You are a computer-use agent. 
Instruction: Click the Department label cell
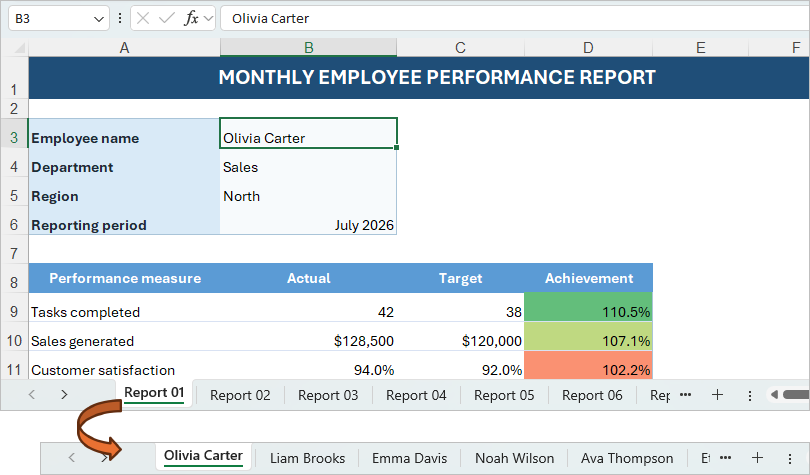tap(124, 162)
